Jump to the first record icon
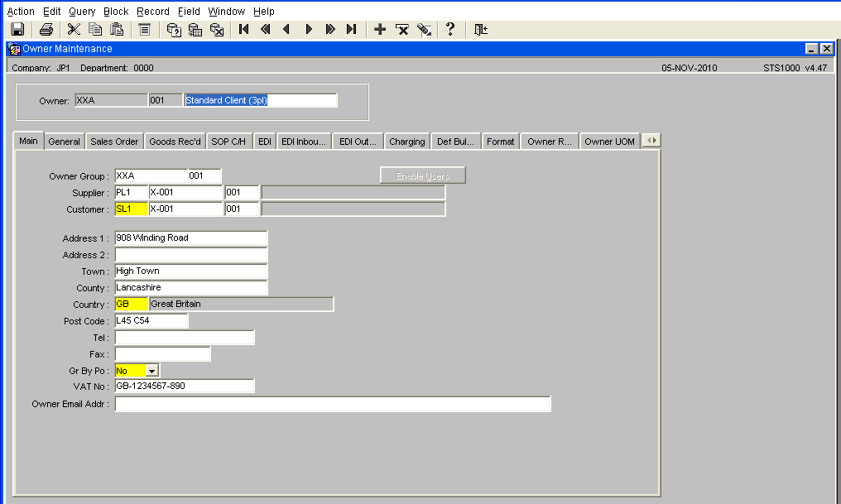Viewport: 841px width, 504px height. [x=244, y=30]
